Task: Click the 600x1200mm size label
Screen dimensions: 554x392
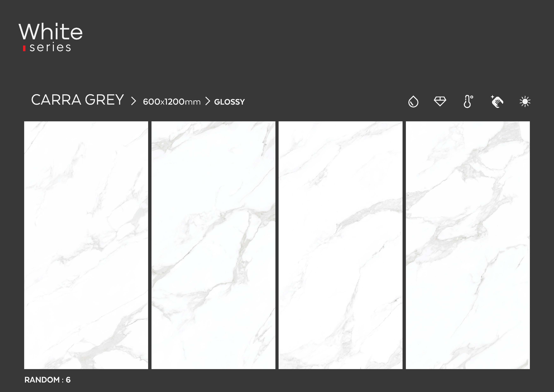Action: [x=172, y=102]
